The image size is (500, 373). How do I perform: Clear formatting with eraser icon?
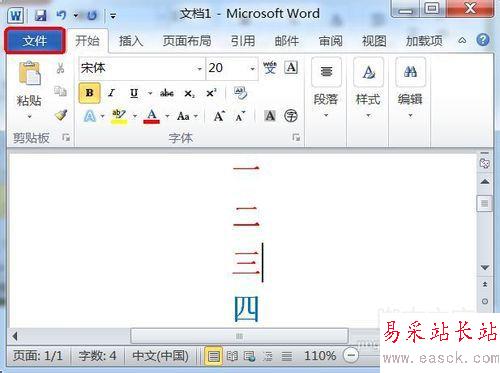[x=240, y=93]
